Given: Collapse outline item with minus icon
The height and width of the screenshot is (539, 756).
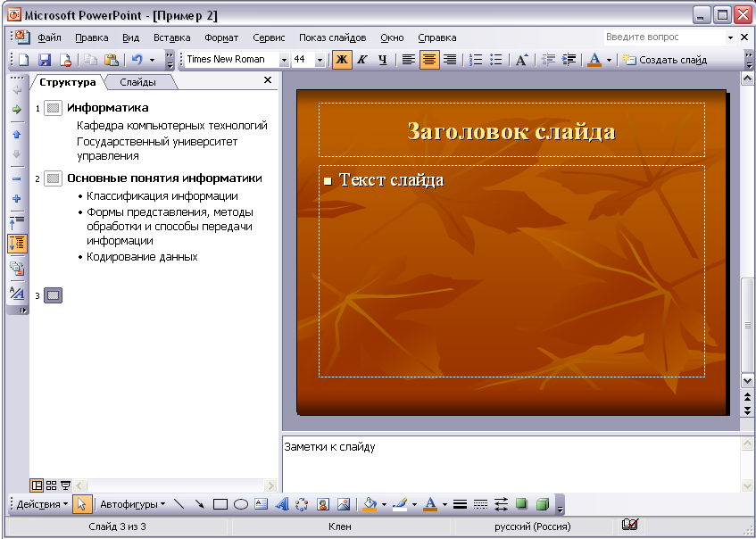Looking at the screenshot, I should click(x=17, y=178).
